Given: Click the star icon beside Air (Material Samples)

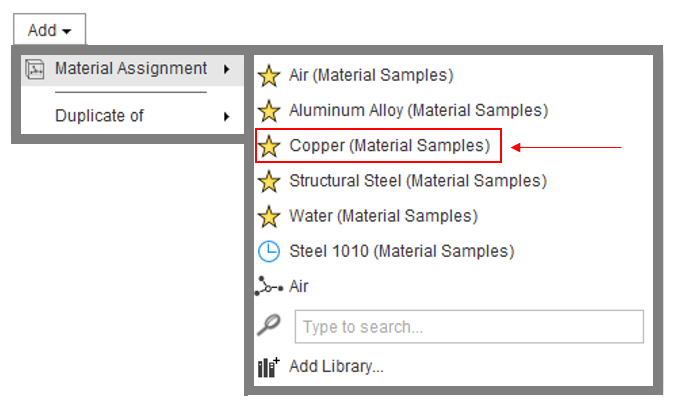Looking at the screenshot, I should [269, 76].
